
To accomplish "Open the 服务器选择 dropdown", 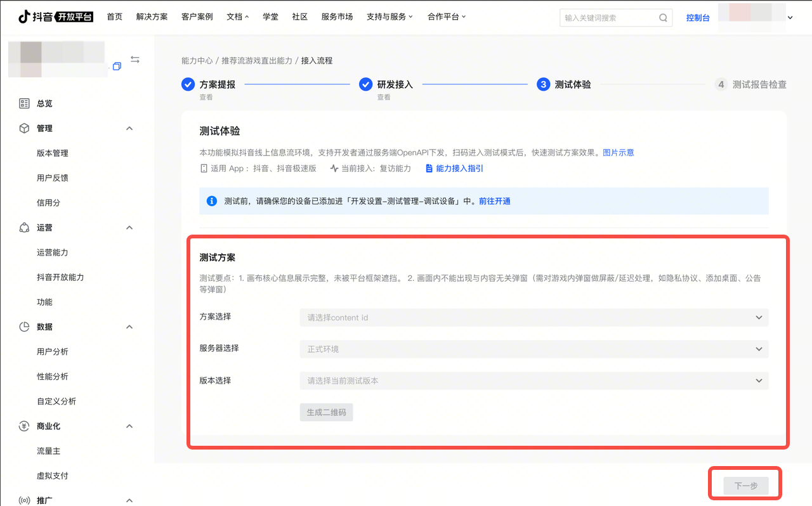I will coord(534,349).
